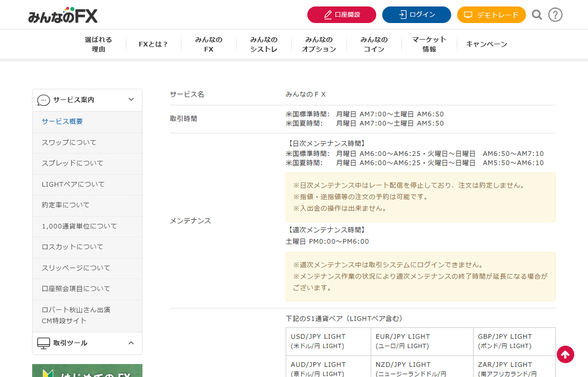Click the サービス名 row label
The image size is (588, 377).
click(x=187, y=94)
